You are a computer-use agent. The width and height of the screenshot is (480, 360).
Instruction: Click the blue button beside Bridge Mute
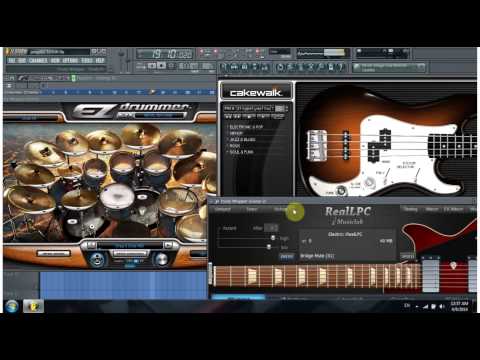click(287, 256)
